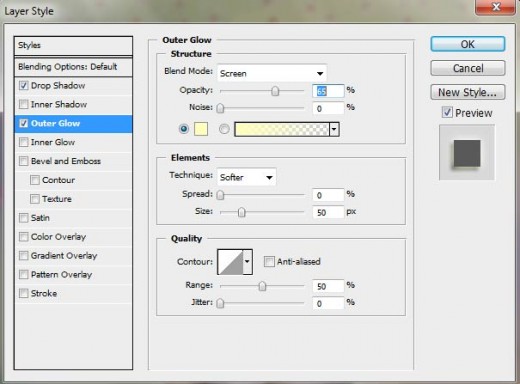Select the Drop Shadow style label
The image size is (520, 384).
[58, 86]
